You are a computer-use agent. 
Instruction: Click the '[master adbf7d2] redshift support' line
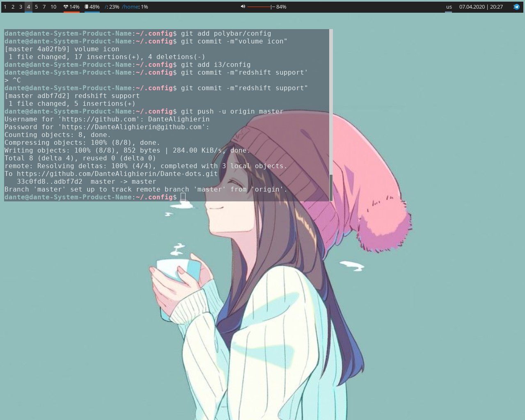coord(72,96)
